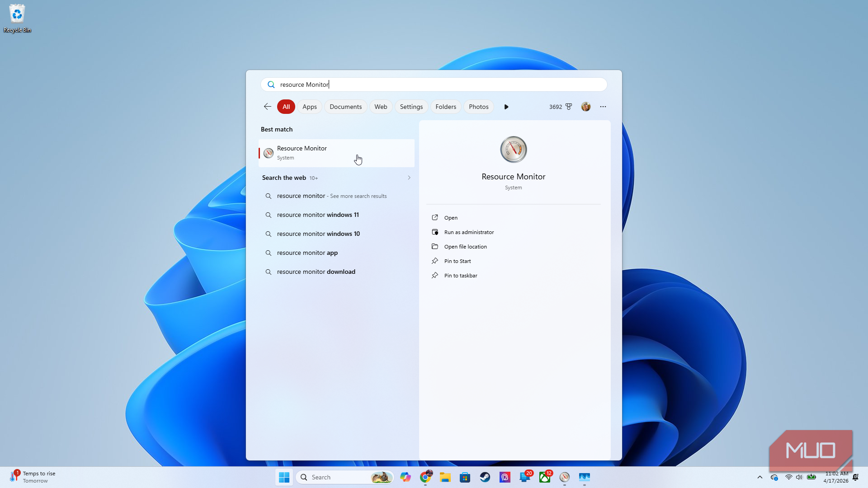Open Xbox app from the taskbar
868x488 pixels.
click(545, 477)
